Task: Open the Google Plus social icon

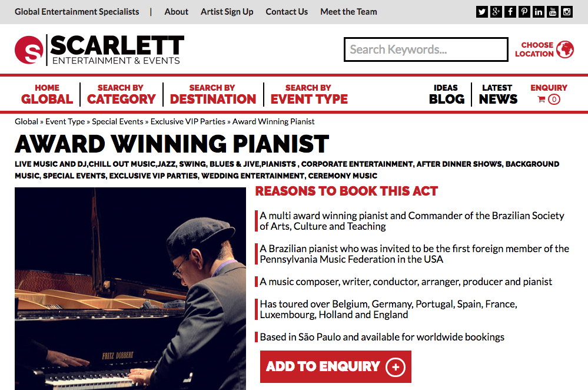Action: (496, 12)
